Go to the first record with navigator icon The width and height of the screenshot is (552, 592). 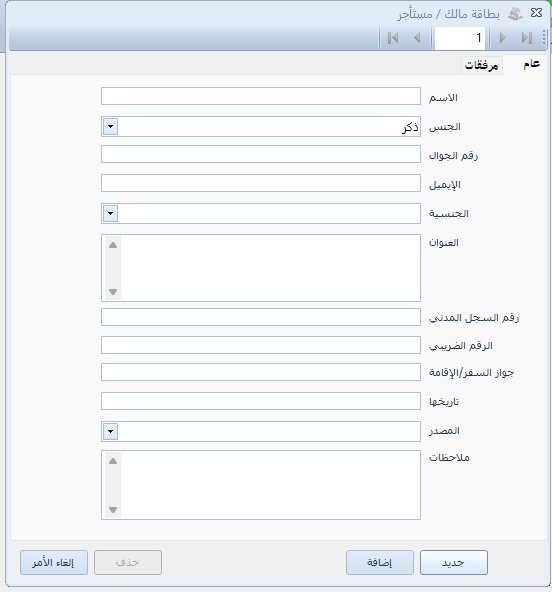point(393,38)
